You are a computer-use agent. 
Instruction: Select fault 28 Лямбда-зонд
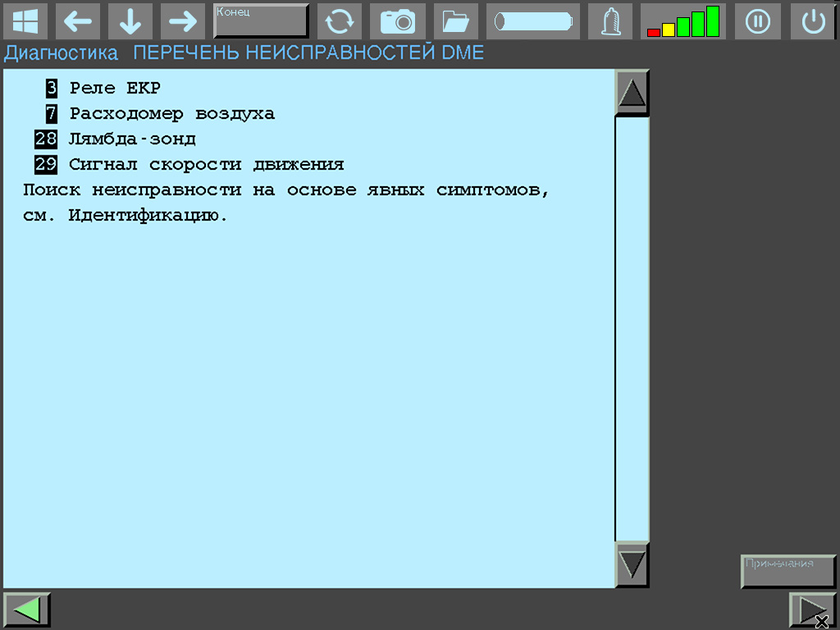[131, 139]
